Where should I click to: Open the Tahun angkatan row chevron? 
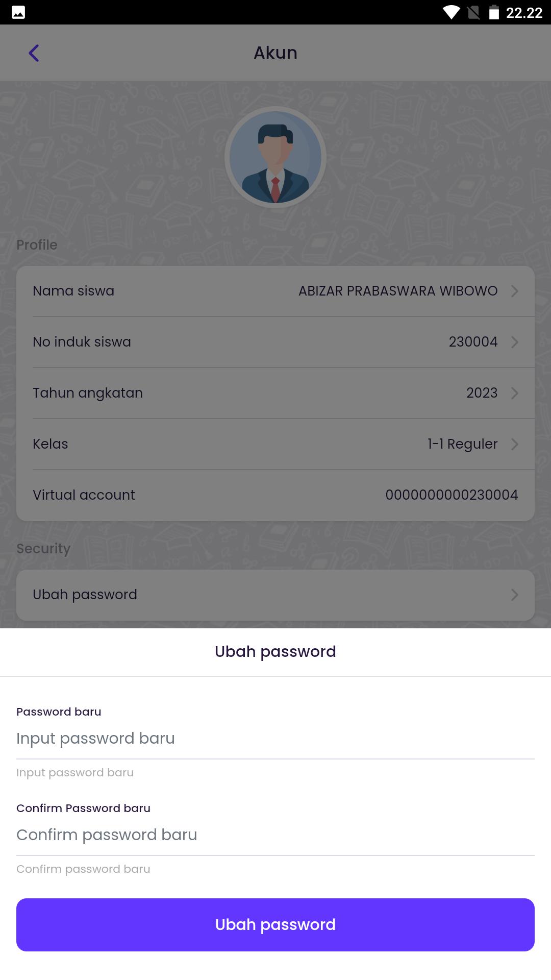pos(515,393)
